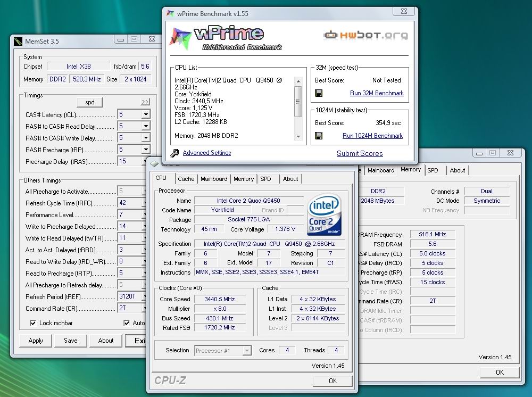This screenshot has width=532, height=397.
Task: Click the Write to Precharge Delayed value box
Action: (x=131, y=226)
